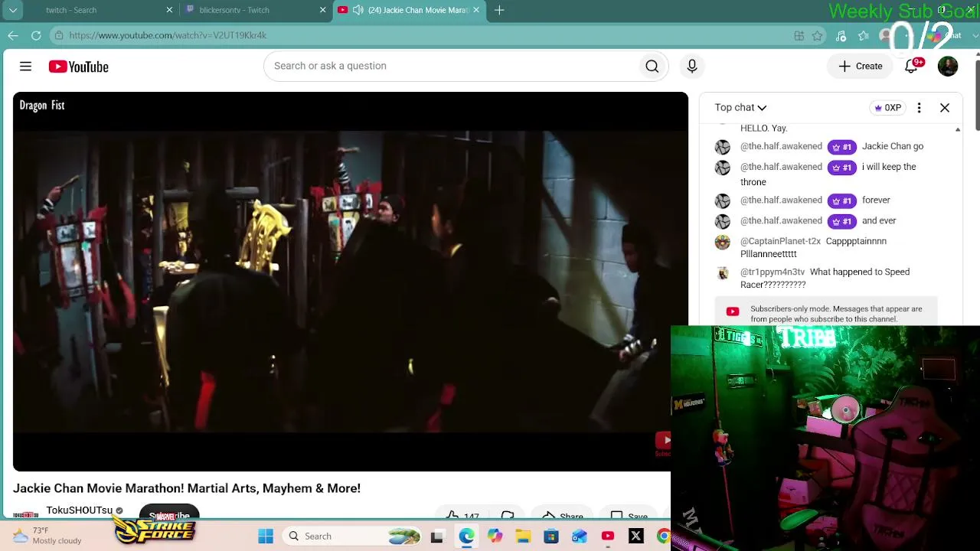Open the browser apps grid icon in address bar

coord(799,36)
